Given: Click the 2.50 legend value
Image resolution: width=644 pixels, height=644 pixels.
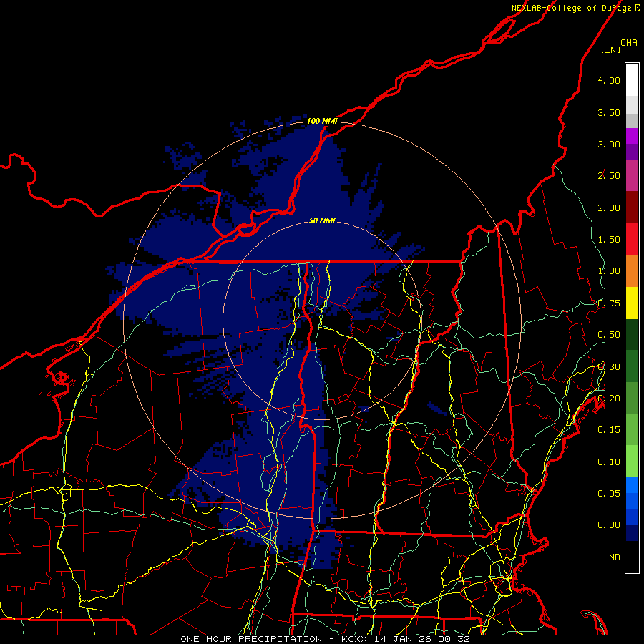Looking at the screenshot, I should [x=609, y=176].
